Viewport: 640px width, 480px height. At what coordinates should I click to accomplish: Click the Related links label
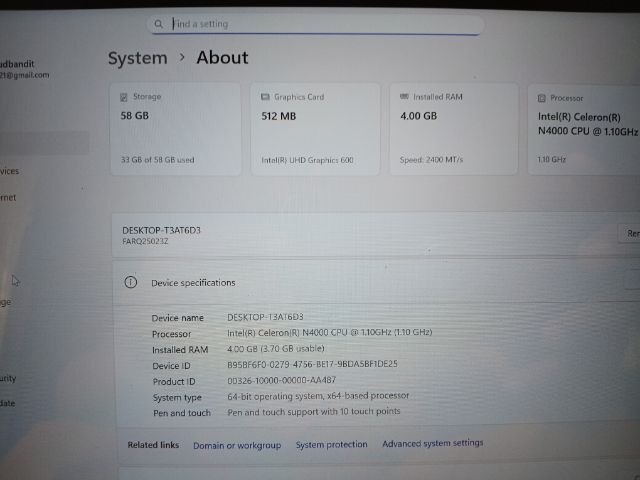coord(153,445)
